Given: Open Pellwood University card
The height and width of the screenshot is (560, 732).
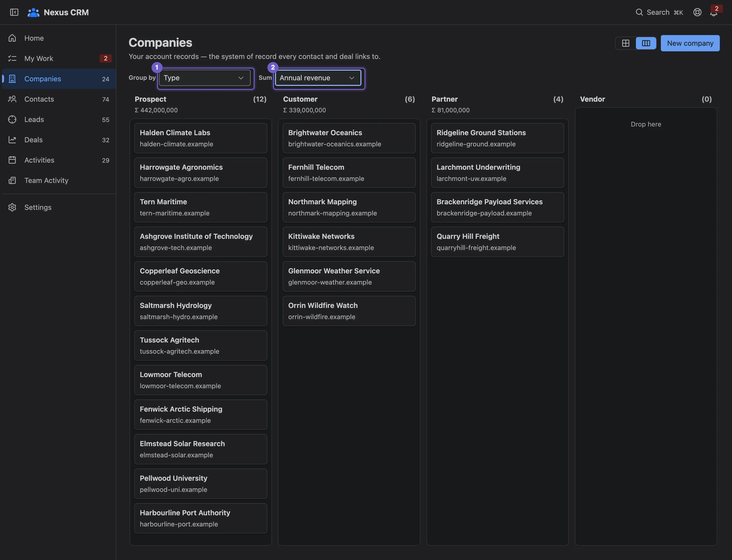Looking at the screenshot, I should [201, 484].
